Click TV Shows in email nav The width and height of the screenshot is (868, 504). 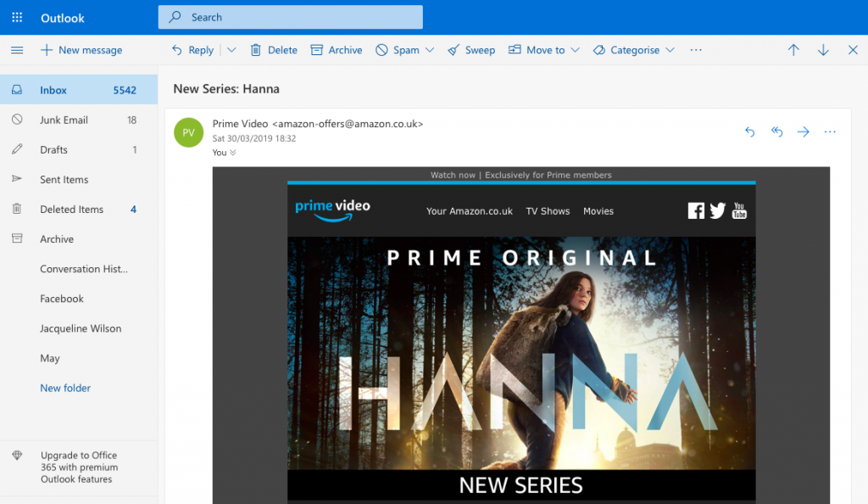click(548, 211)
